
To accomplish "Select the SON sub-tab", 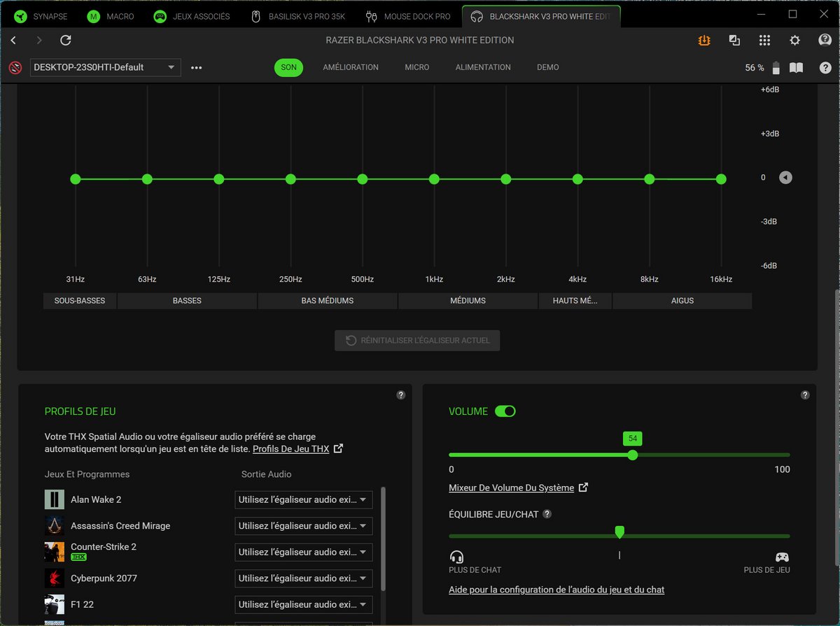I will (288, 68).
